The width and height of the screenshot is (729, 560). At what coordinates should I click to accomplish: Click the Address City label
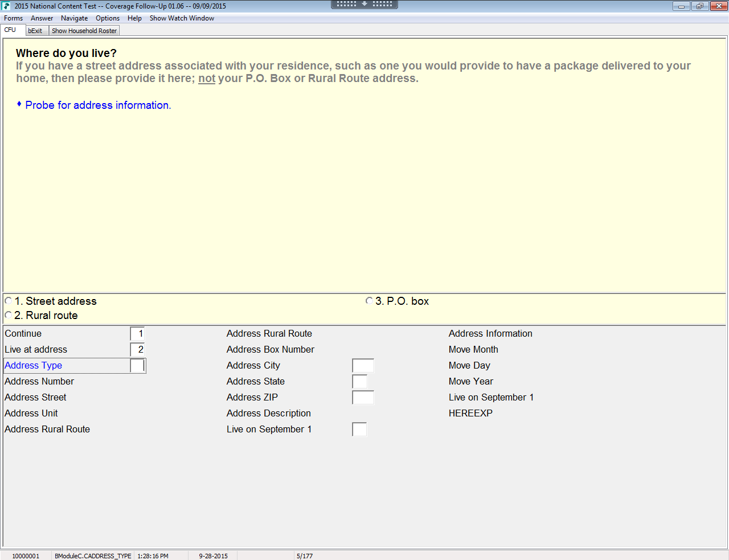point(253,366)
